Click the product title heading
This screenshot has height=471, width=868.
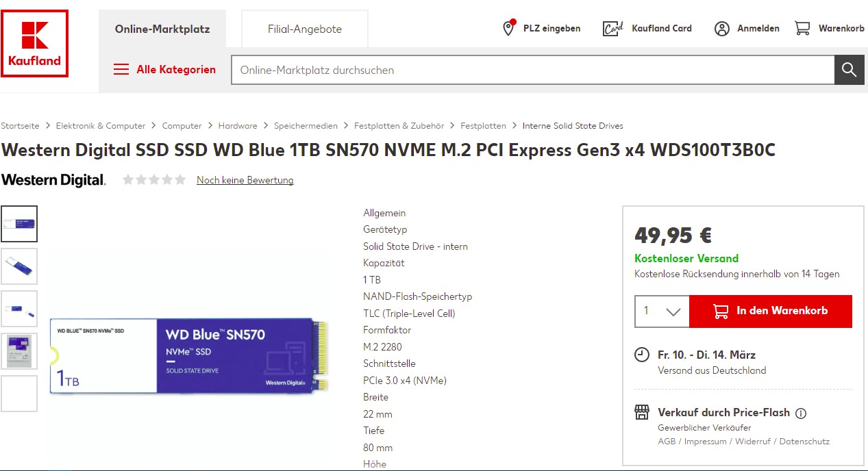click(x=388, y=151)
